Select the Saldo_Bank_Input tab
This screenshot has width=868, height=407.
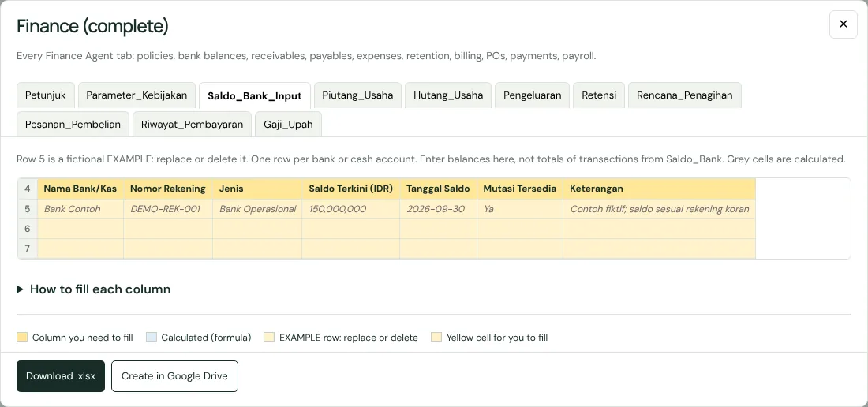(x=255, y=95)
